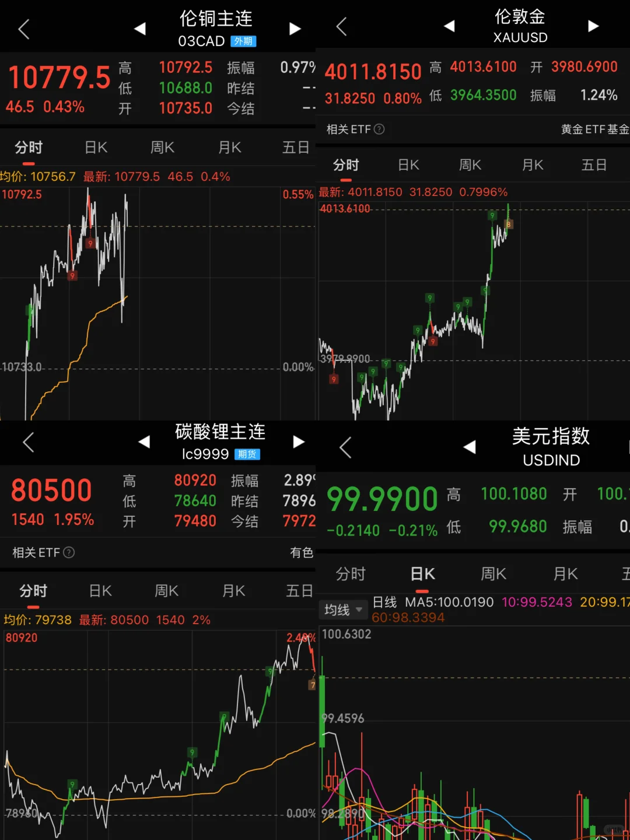Expand the 均线 moving average dropdown
The image size is (630, 840).
pos(342,610)
